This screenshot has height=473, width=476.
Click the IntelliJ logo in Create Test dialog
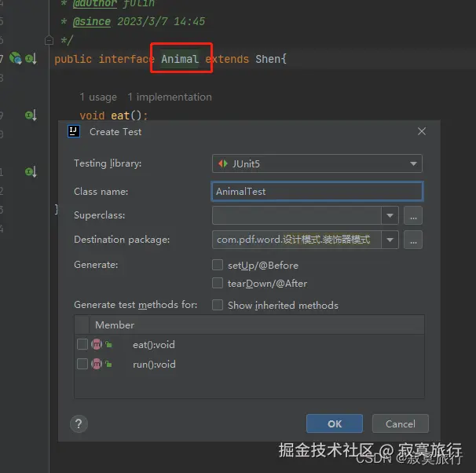click(x=74, y=131)
